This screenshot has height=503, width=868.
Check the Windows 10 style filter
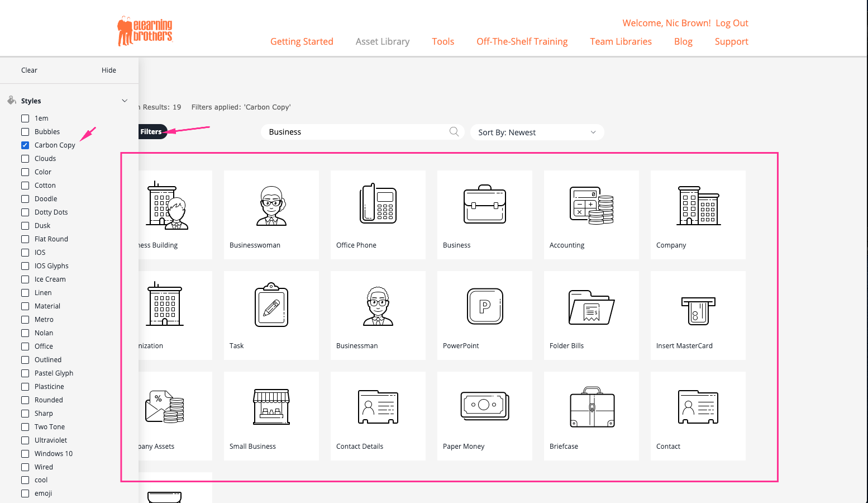click(25, 454)
